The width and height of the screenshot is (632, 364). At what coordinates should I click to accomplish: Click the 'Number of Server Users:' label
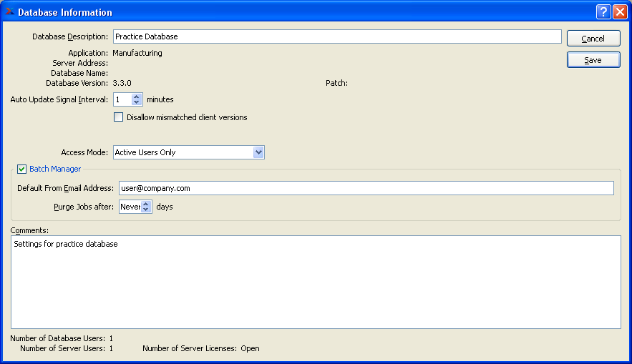(x=62, y=348)
